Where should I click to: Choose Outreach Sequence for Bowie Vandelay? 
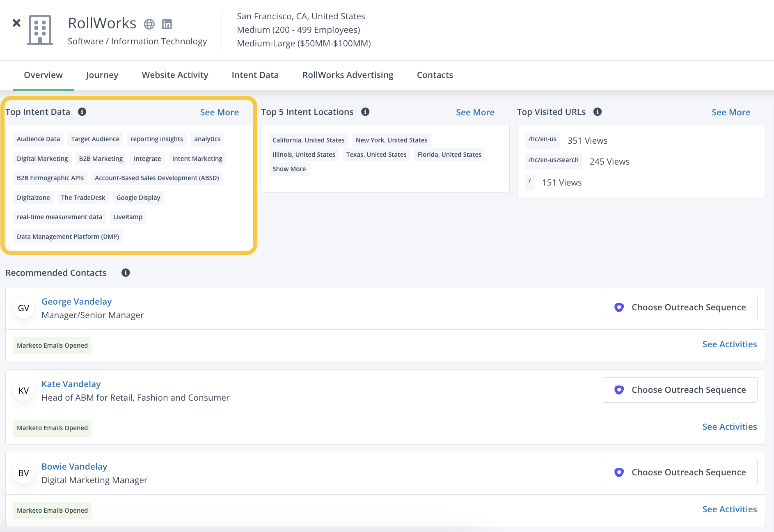point(680,472)
